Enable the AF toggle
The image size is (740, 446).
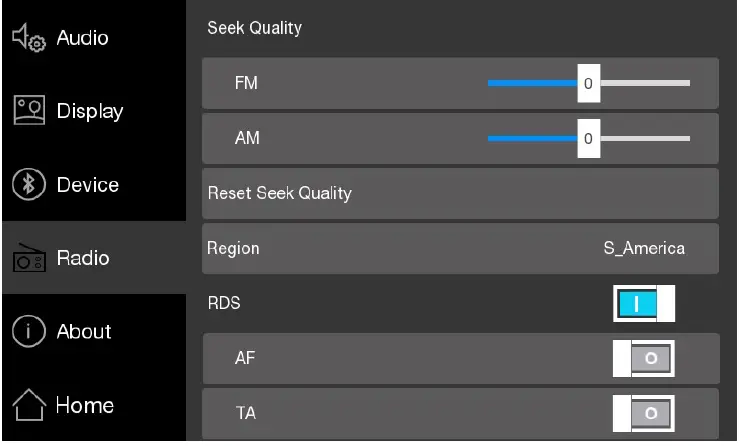click(644, 358)
